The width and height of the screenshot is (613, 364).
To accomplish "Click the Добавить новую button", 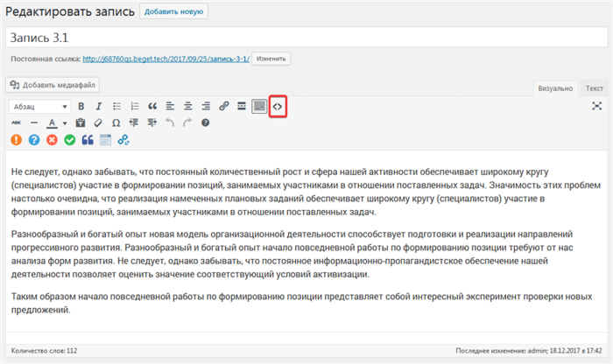I will click(173, 11).
